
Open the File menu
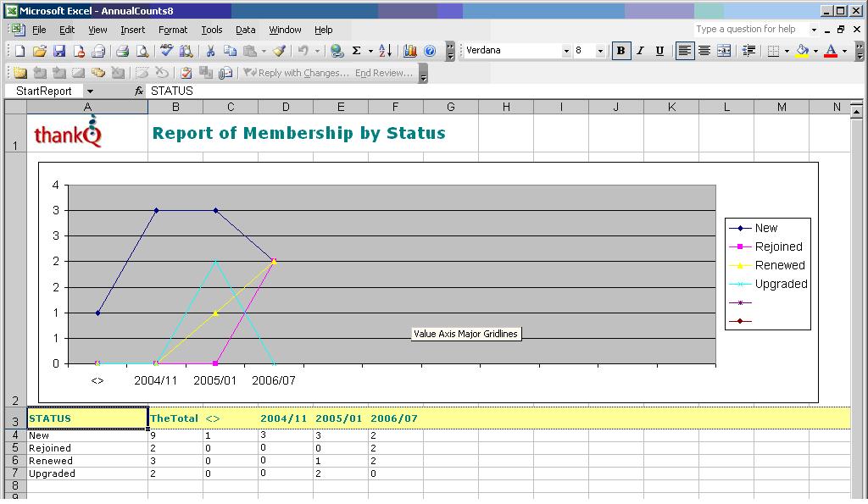coord(39,30)
